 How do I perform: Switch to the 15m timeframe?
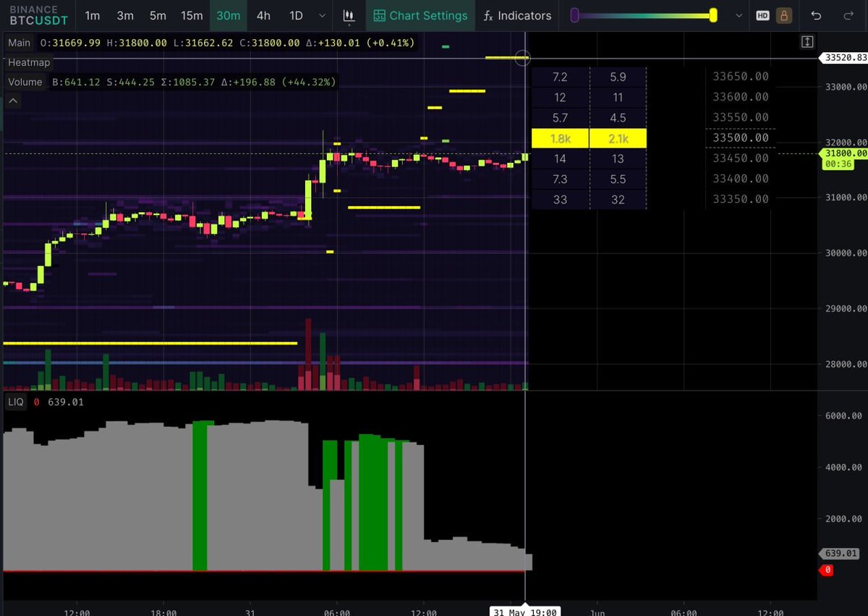[191, 15]
